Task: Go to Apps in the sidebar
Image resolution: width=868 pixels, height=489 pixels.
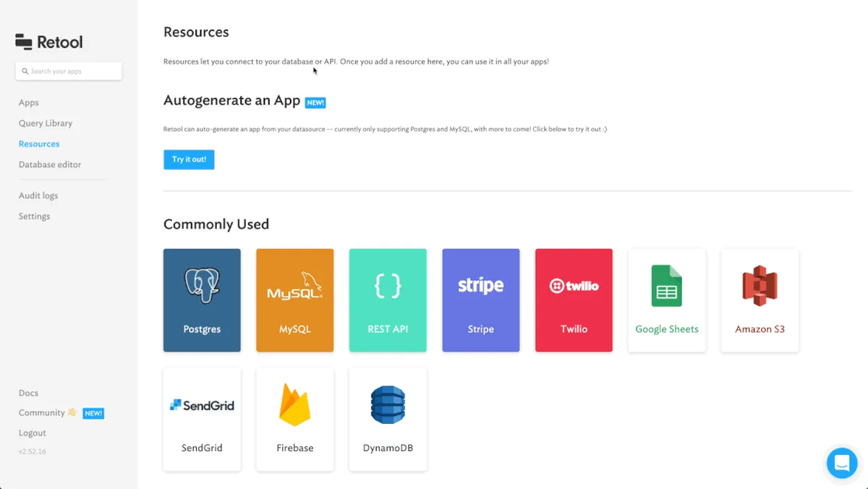Action: point(29,103)
